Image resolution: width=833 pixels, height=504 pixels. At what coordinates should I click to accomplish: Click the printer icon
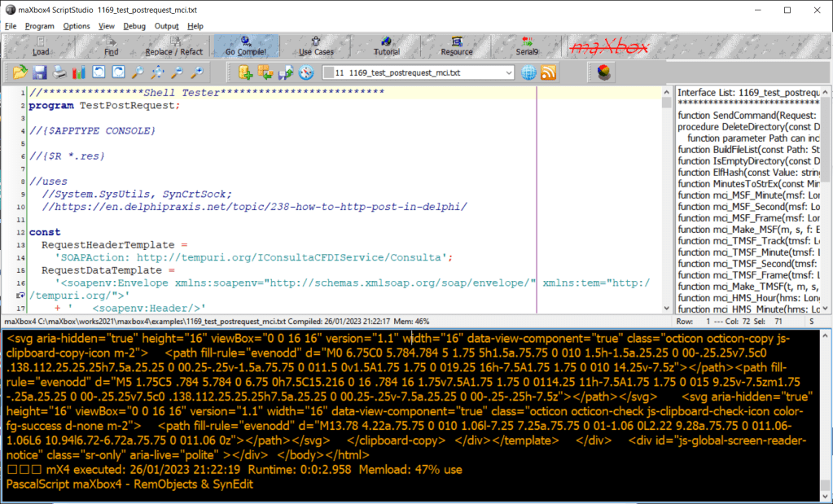coord(59,72)
